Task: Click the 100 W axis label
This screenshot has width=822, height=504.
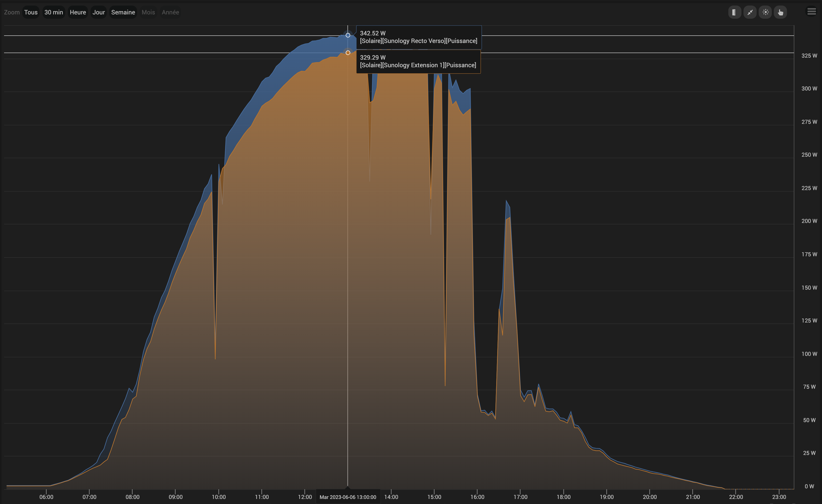Action: [x=809, y=354]
